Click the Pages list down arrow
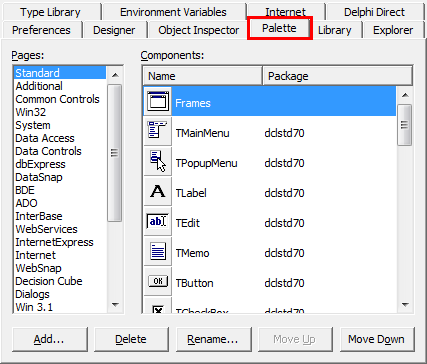427x364 pixels. click(115, 304)
